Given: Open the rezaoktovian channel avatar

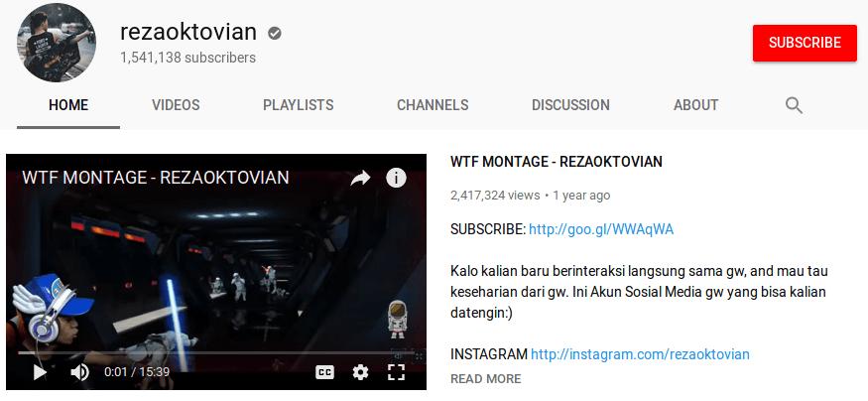Looking at the screenshot, I should coord(56,43).
